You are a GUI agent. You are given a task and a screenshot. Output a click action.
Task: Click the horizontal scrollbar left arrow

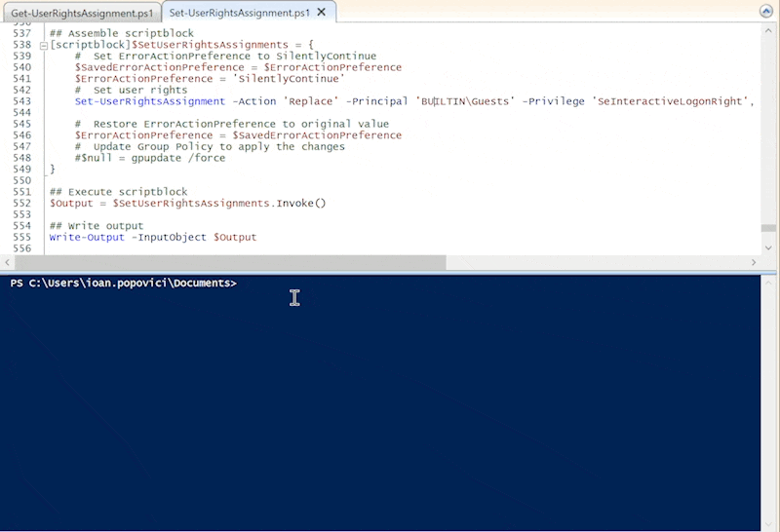click(x=7, y=262)
